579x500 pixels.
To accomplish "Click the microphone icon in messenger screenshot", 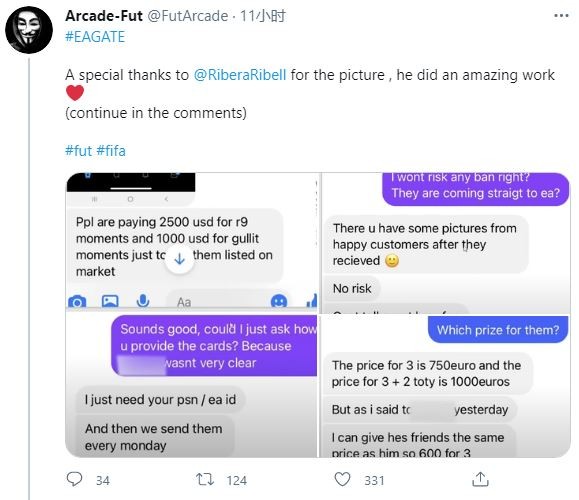I will (143, 301).
